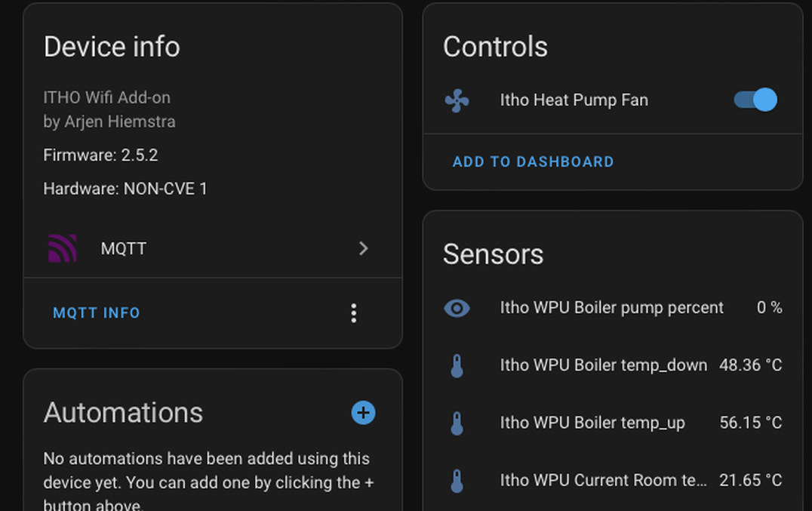This screenshot has width=812, height=511.
Task: Click the purple MQTT integration logo
Action: pyautogui.click(x=62, y=248)
